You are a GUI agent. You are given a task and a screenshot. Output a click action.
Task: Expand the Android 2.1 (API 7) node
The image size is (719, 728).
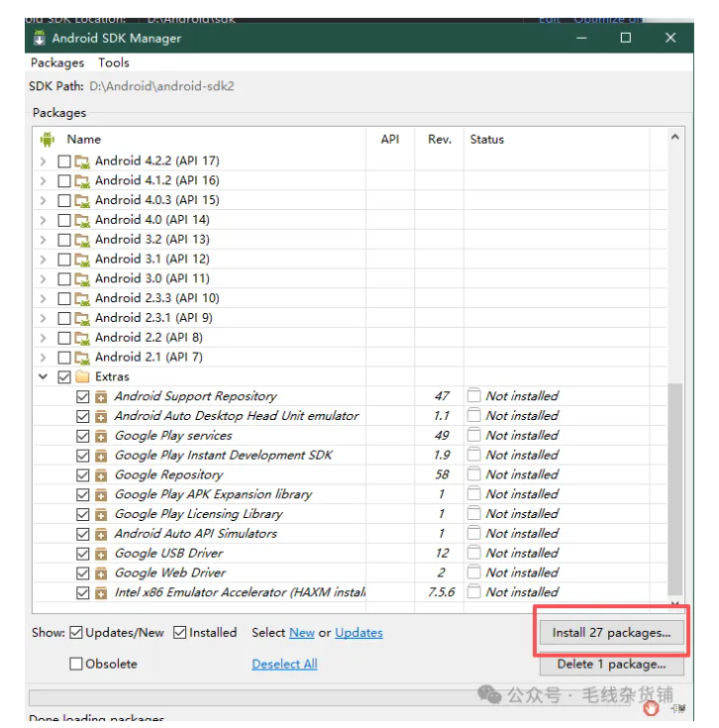point(44,358)
